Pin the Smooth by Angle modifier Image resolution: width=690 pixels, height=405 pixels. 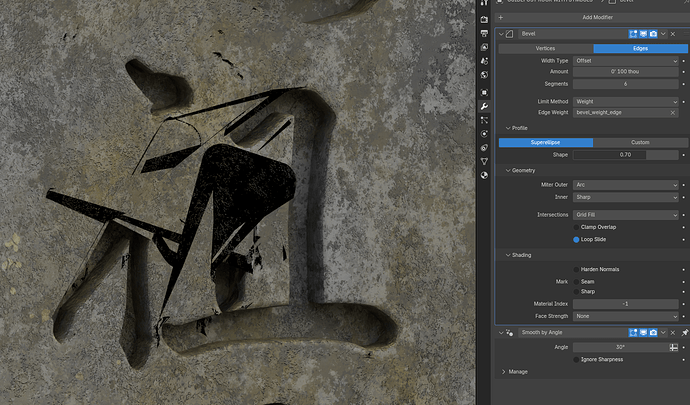[685, 333]
